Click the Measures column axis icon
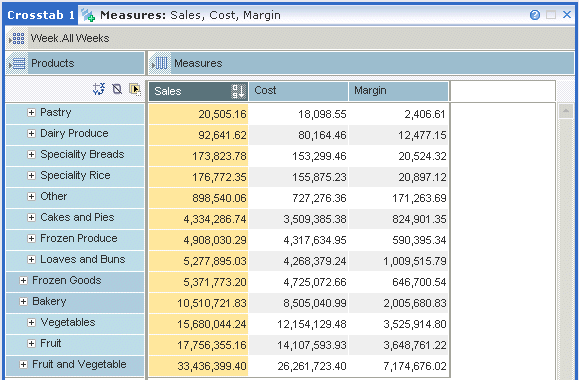579x380 pixels. pyautogui.click(x=160, y=64)
